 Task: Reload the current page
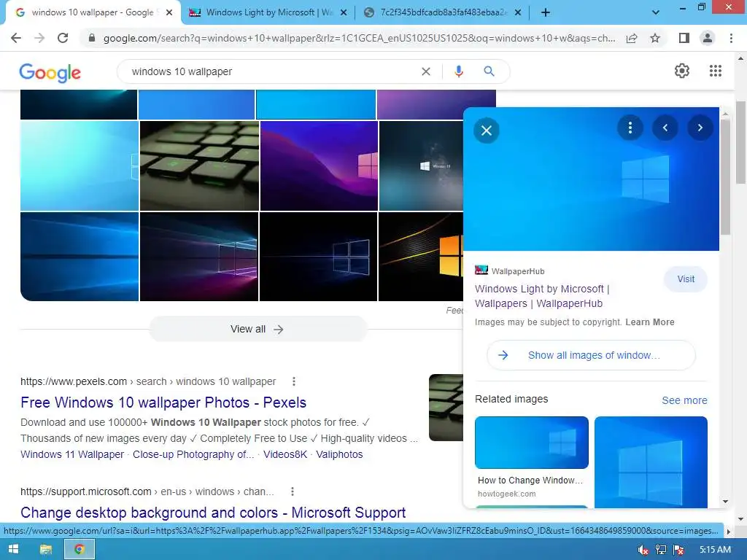coord(63,38)
